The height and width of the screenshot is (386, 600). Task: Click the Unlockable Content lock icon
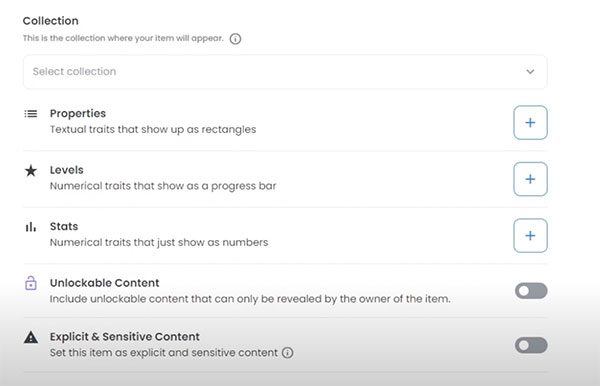(31, 283)
